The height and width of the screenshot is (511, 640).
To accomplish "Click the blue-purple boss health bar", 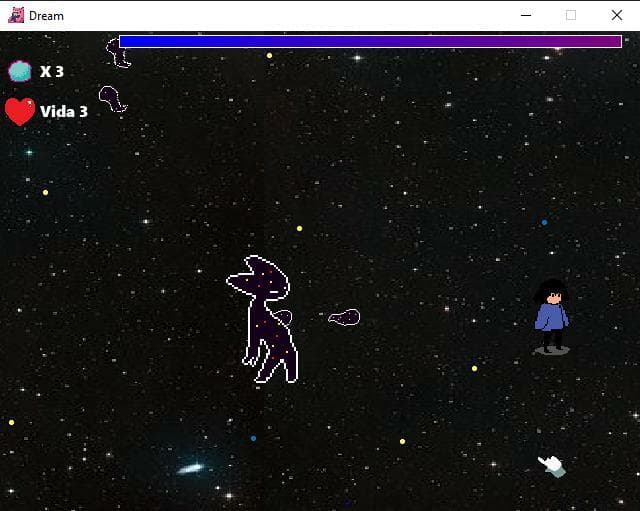I will tap(370, 42).
